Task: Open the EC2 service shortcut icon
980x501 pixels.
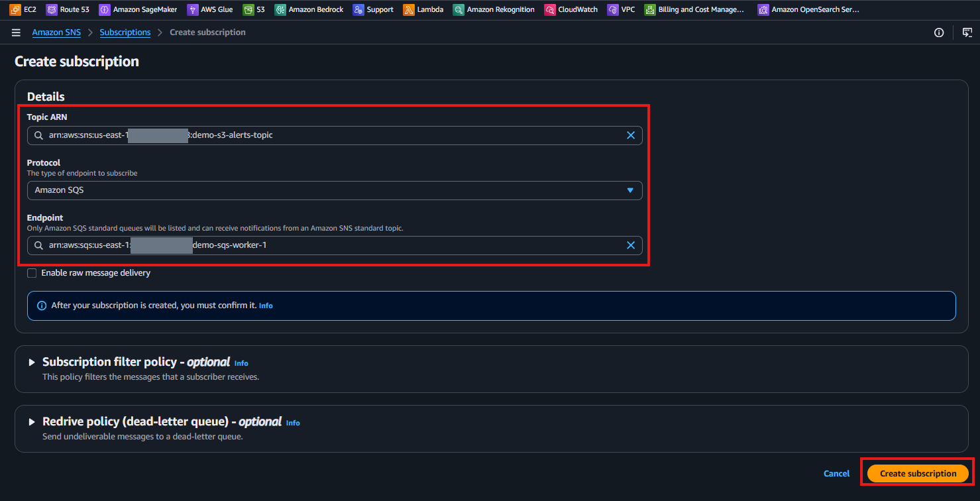Action: 15,10
